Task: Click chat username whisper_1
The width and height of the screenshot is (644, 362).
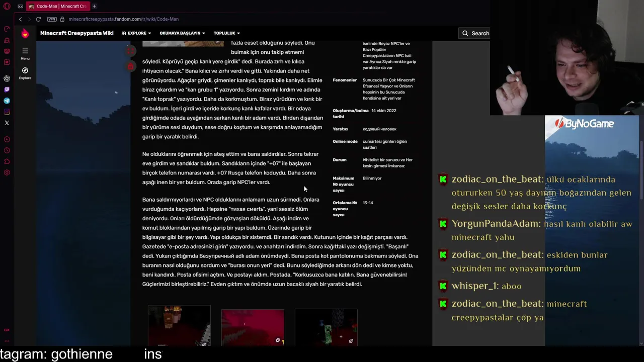Action: point(475,286)
